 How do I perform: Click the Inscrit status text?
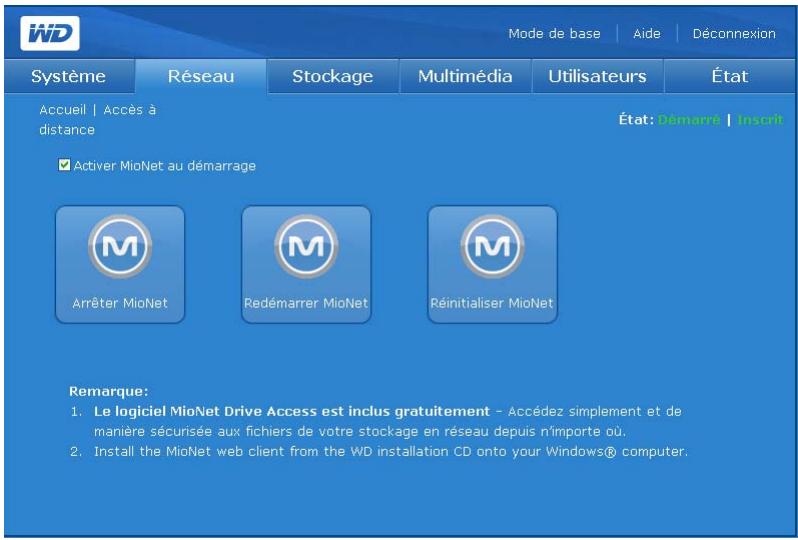(760, 120)
